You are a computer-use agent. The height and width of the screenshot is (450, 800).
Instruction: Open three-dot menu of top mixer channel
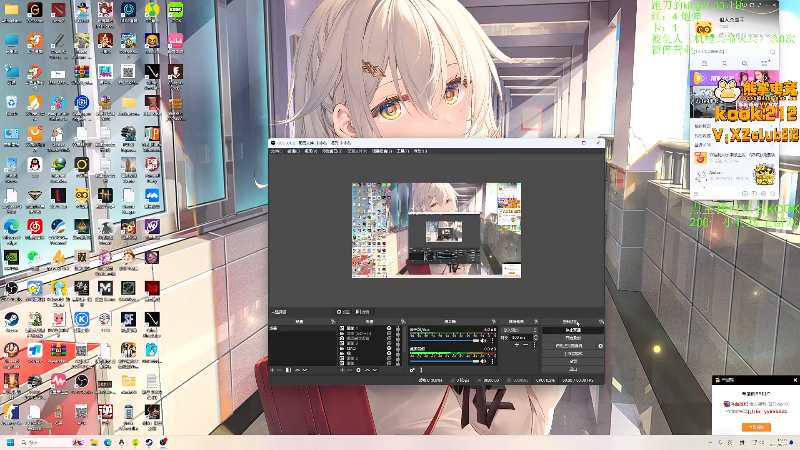pos(492,340)
